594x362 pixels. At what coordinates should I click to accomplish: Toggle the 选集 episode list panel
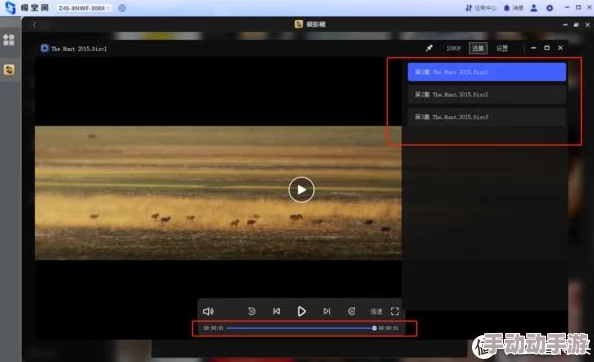pos(478,48)
